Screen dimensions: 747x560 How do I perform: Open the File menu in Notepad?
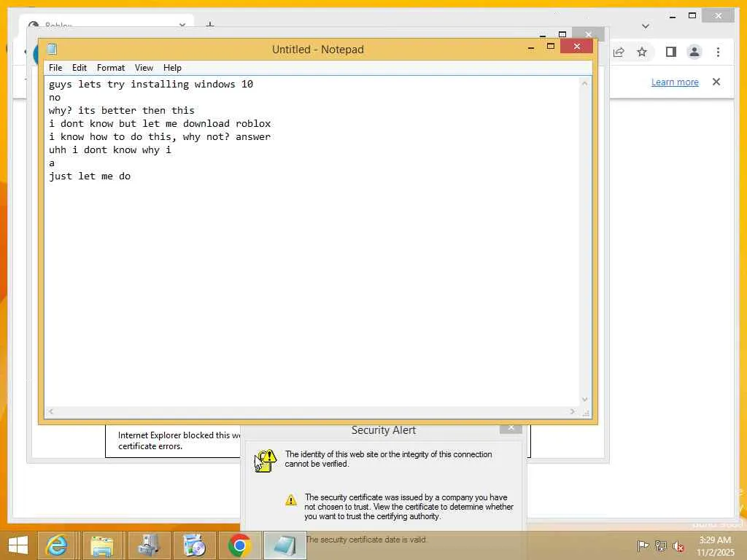(55, 68)
